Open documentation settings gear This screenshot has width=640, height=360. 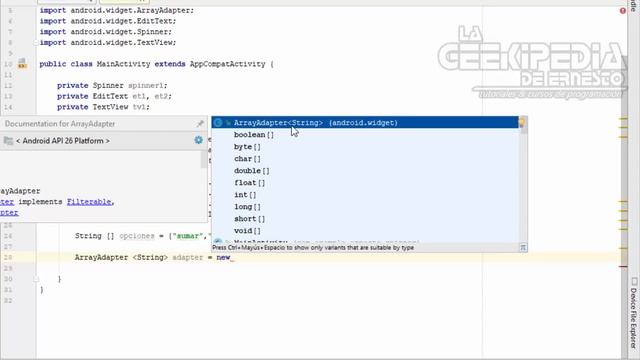198,140
